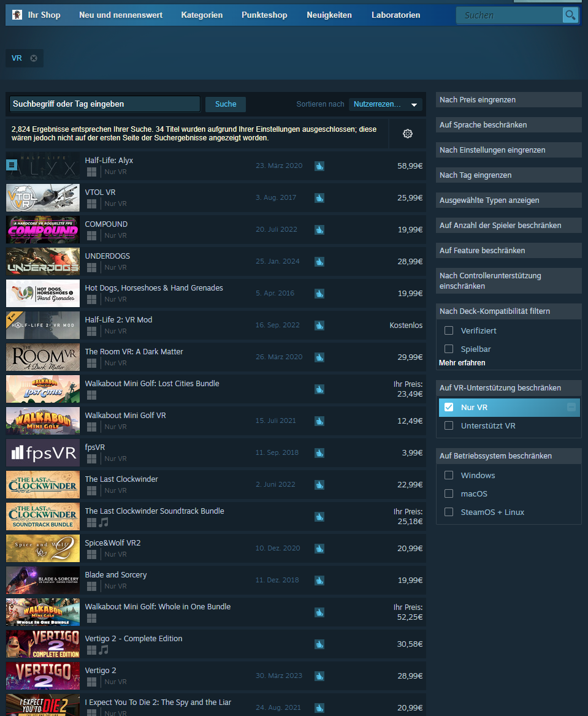The height and width of the screenshot is (716, 588).
Task: Click review thumb icon for Vertigo 2
Action: (319, 676)
